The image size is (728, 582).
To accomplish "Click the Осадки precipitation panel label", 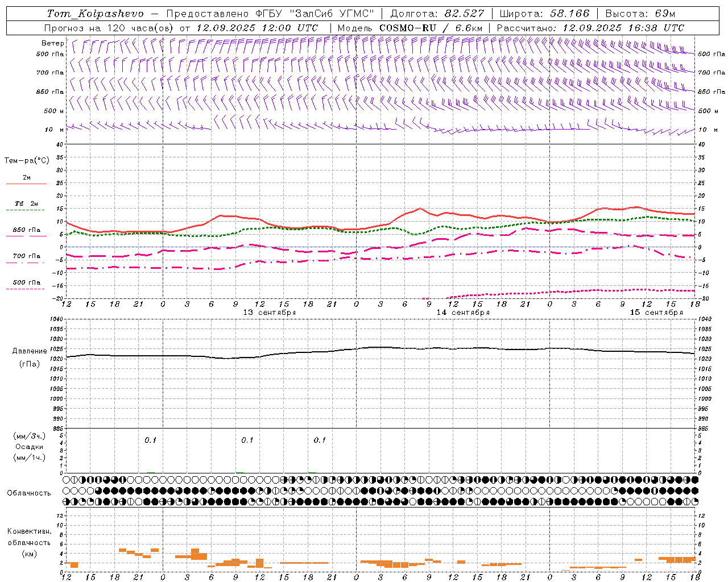I will (x=29, y=447).
